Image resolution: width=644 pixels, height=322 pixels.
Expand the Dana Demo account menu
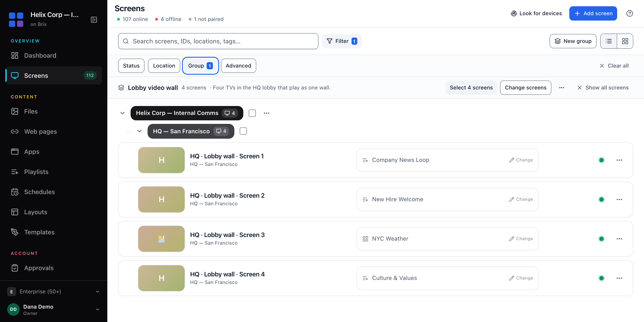pyautogui.click(x=97, y=309)
